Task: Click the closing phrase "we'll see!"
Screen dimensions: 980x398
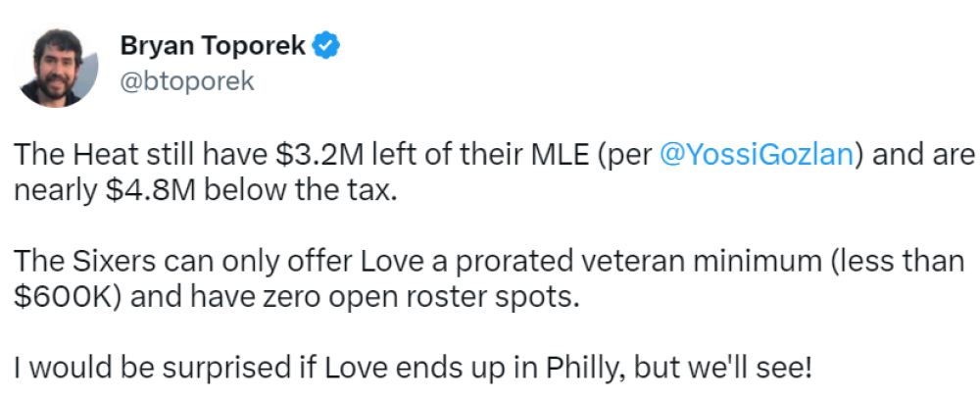Action: click(x=749, y=368)
